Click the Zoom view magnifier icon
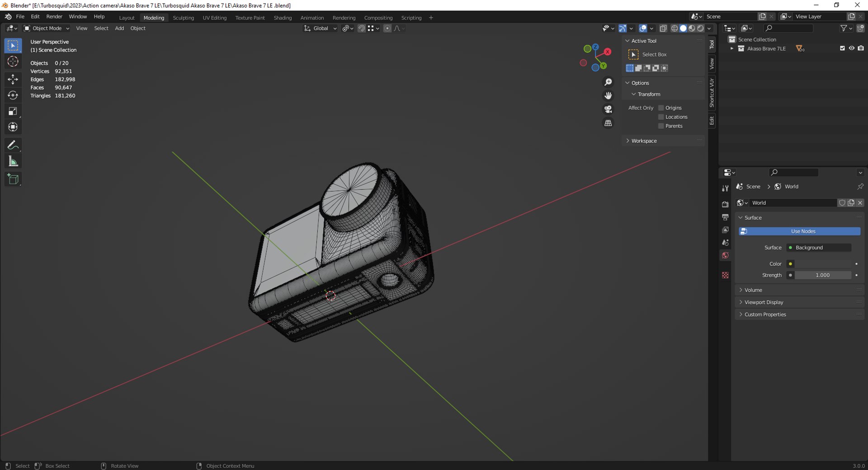This screenshot has width=868, height=470. click(x=608, y=82)
